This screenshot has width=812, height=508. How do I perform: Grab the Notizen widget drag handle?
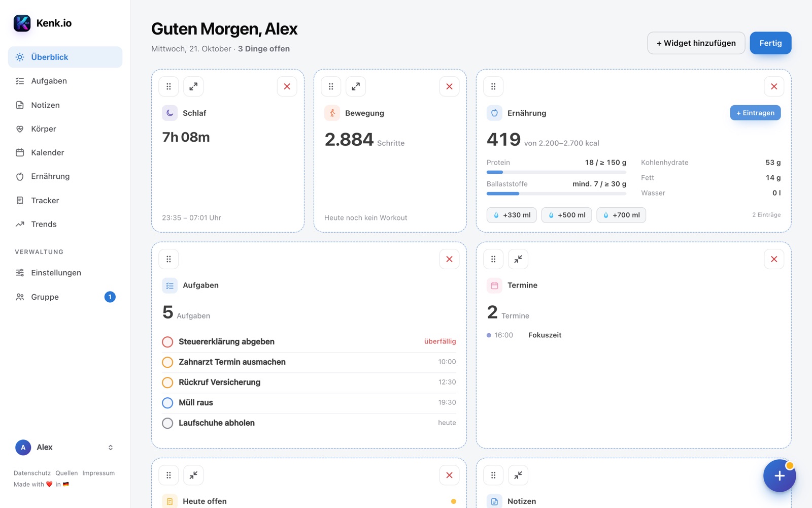(x=493, y=475)
